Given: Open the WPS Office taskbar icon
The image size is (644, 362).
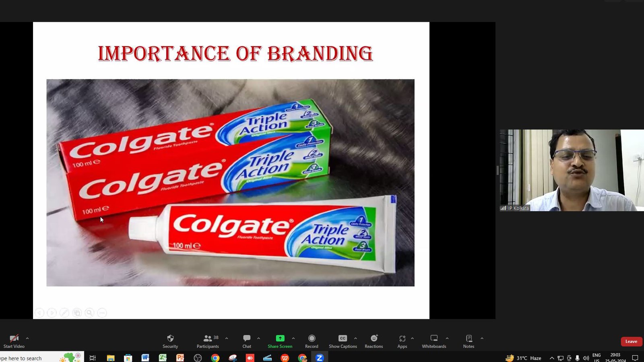Looking at the screenshot, I should pos(285,358).
